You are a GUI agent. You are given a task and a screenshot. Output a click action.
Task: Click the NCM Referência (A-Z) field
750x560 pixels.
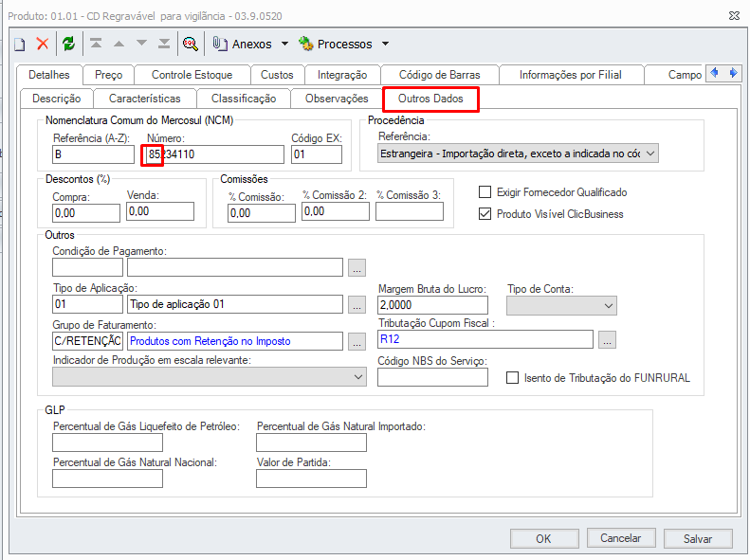point(93,154)
